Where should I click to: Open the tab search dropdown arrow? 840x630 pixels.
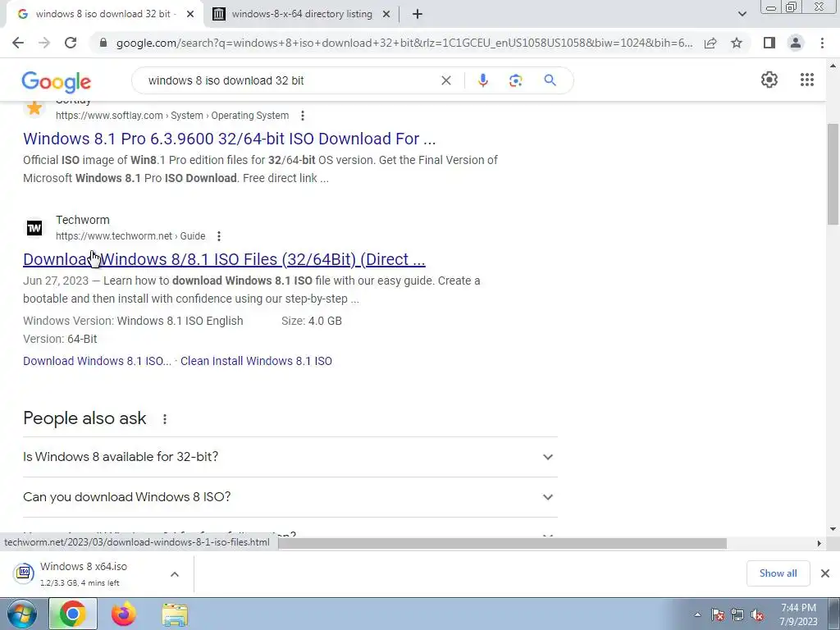tap(742, 14)
